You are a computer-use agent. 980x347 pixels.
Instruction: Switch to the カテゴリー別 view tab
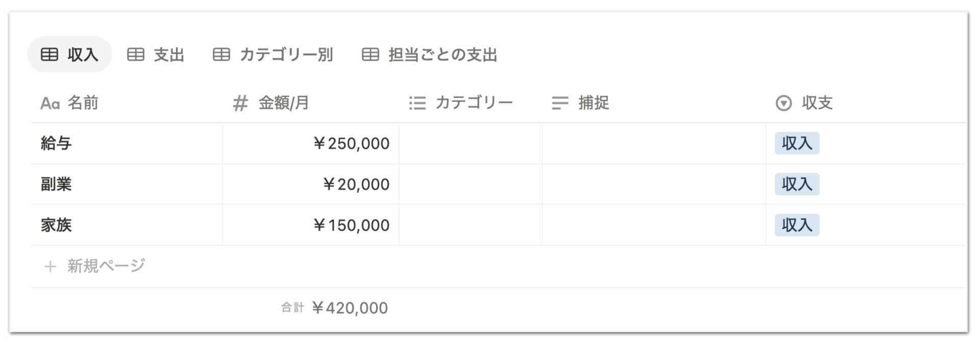pos(273,55)
